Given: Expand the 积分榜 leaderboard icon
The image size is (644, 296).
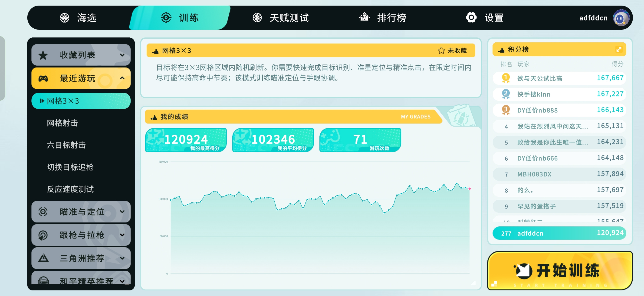Looking at the screenshot, I should (618, 49).
